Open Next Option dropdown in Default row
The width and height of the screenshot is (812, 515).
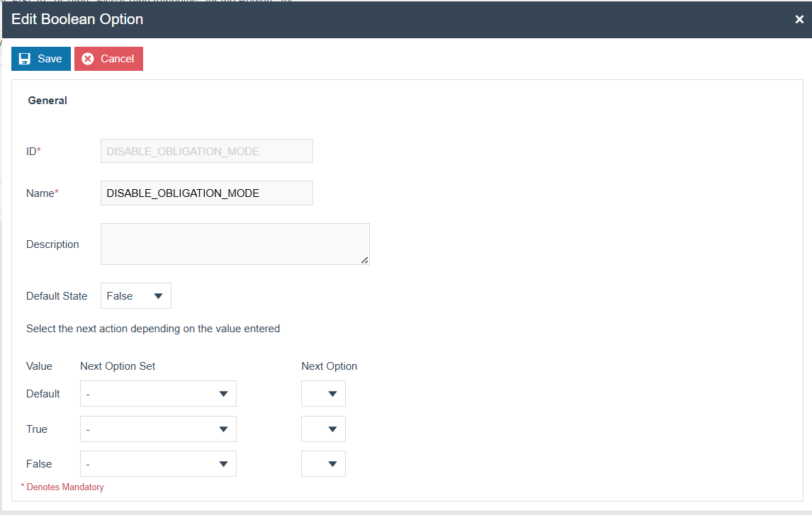coord(323,394)
